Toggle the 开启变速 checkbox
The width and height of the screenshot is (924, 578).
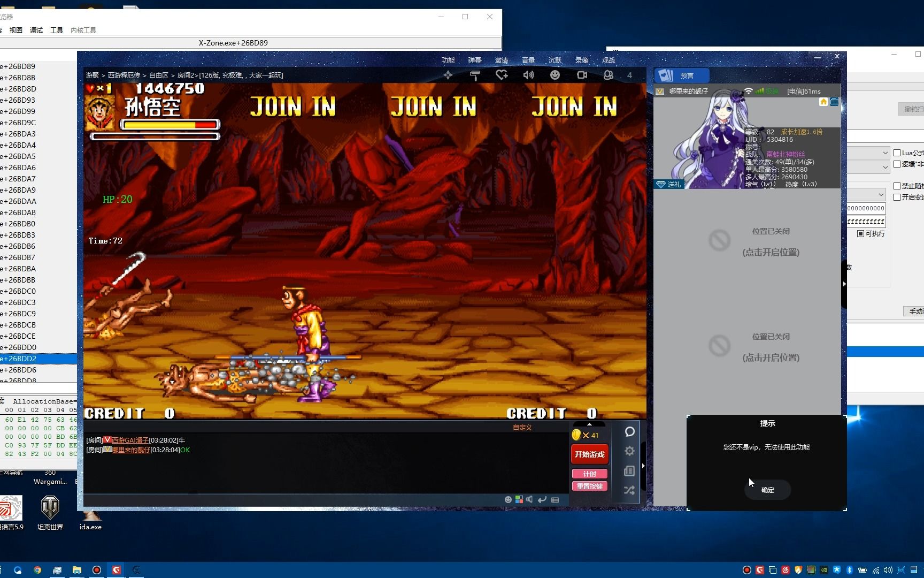(x=897, y=197)
